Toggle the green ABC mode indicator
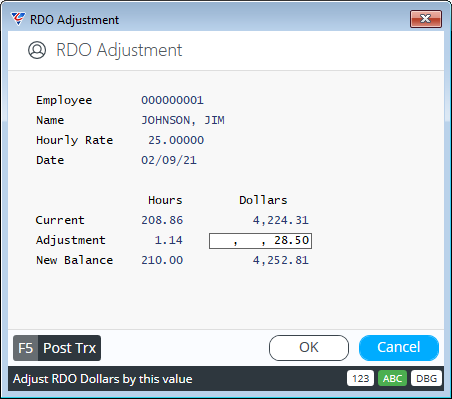The height and width of the screenshot is (399, 452). 392,379
